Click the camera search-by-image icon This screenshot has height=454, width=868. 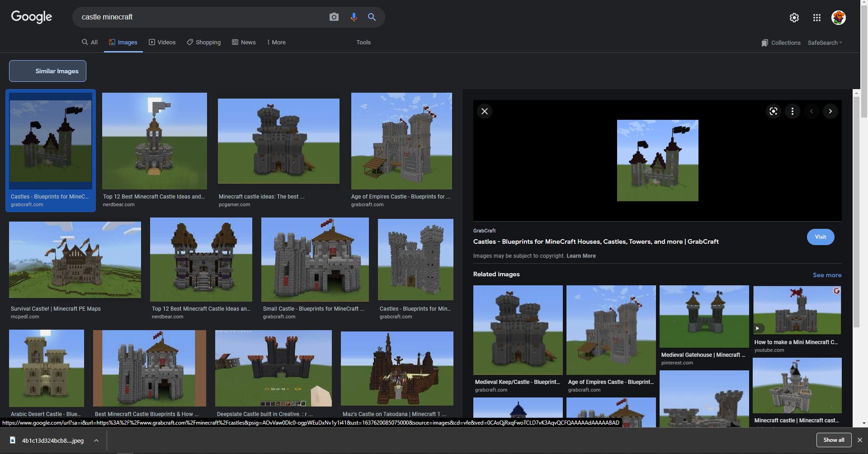tap(334, 17)
